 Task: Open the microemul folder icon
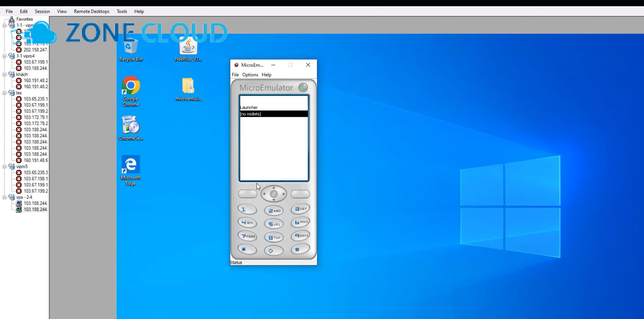tap(188, 87)
